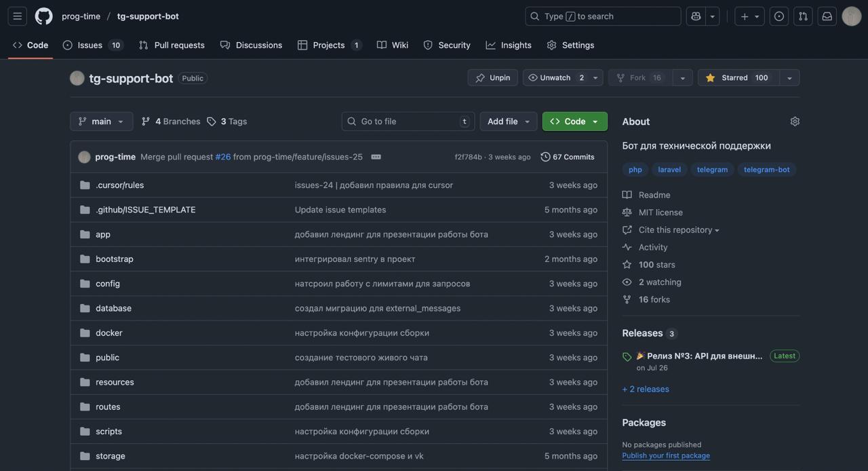Open the green Code dropdown button
This screenshot has width=868, height=471.
(575, 121)
